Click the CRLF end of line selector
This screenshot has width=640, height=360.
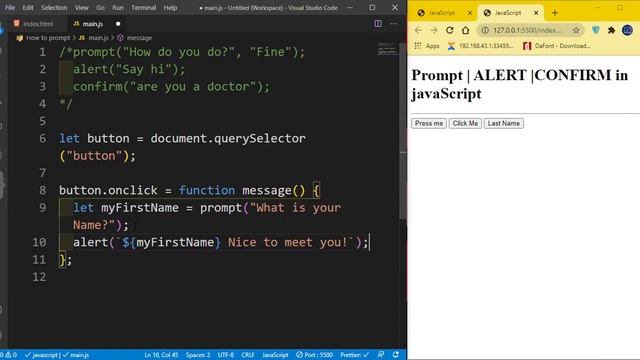248,355
